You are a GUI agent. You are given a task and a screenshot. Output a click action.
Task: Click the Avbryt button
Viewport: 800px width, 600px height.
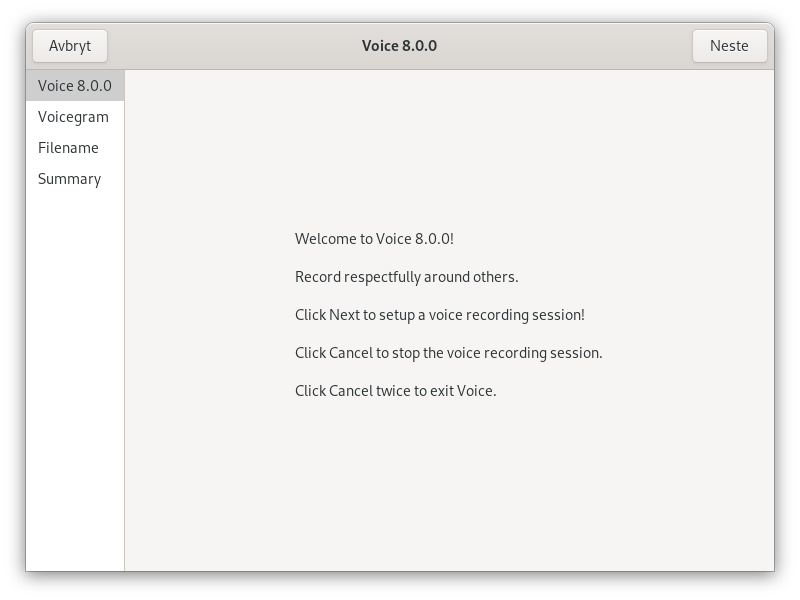pos(70,46)
